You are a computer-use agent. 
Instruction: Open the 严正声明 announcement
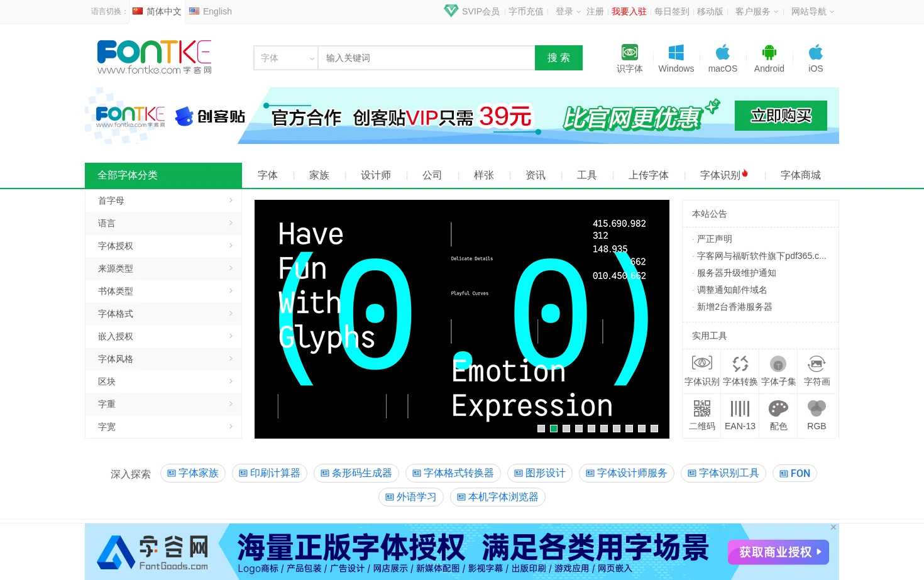point(715,239)
